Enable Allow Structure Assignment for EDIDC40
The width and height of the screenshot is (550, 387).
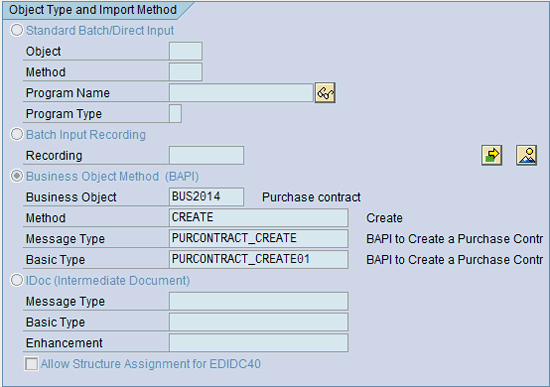pos(31,364)
